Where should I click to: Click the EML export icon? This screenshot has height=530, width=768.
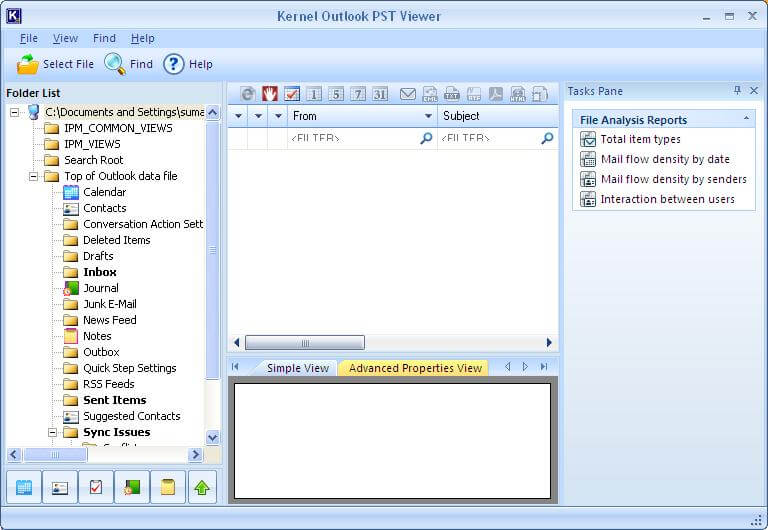click(x=430, y=94)
